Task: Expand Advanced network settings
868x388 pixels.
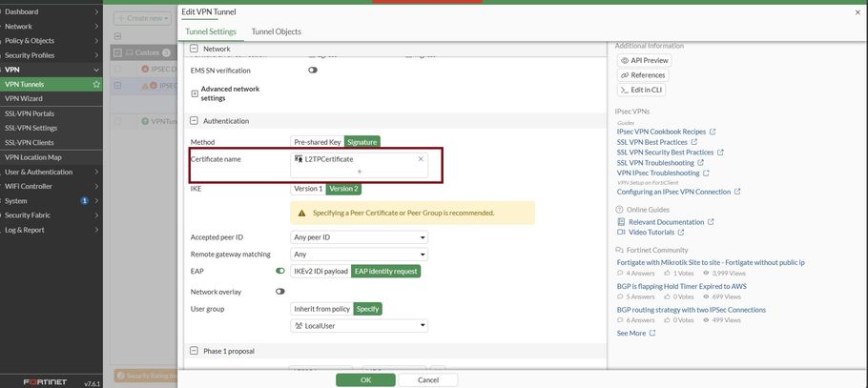Action: [195, 93]
